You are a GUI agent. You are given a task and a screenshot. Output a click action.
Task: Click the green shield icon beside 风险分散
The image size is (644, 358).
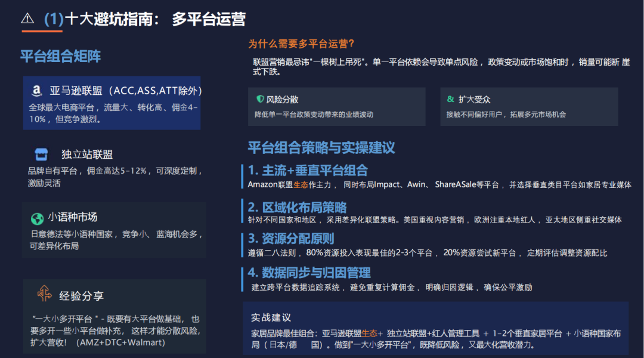[260, 99]
